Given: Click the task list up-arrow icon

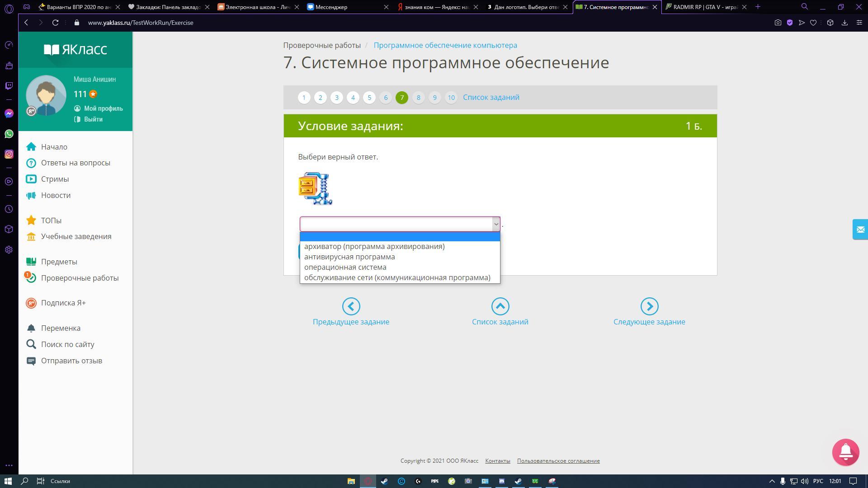Looking at the screenshot, I should (x=500, y=306).
